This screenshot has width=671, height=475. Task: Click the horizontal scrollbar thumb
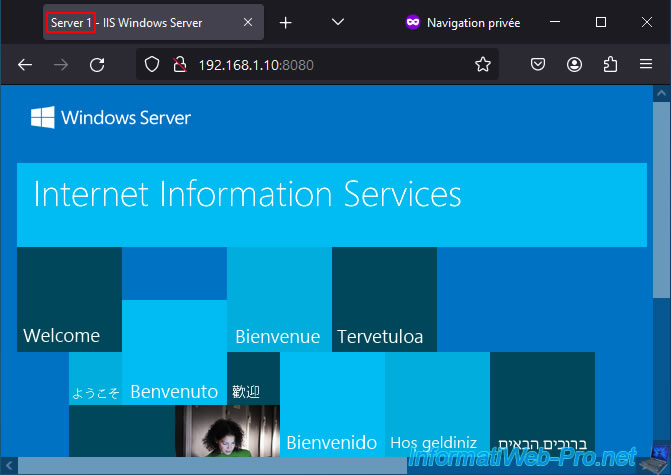coord(212,466)
